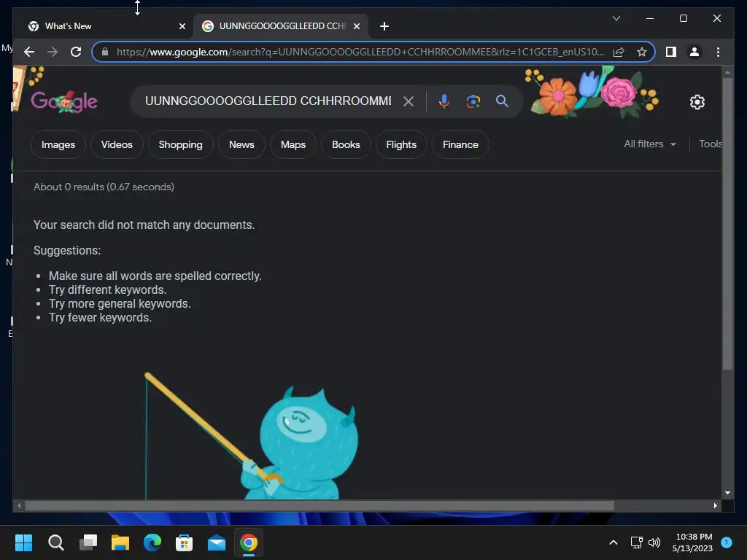Open Google quick settings gear
747x560 pixels.
[697, 101]
